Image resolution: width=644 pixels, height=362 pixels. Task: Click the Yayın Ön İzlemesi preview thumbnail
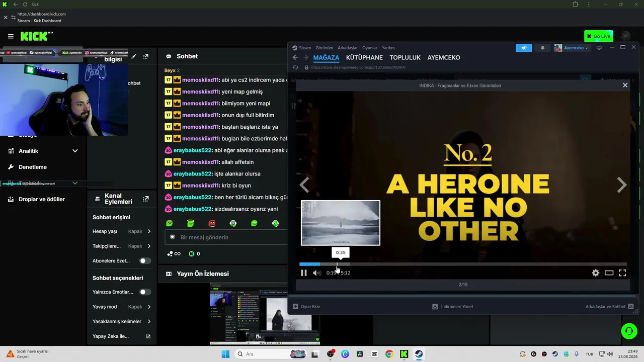[265, 314]
